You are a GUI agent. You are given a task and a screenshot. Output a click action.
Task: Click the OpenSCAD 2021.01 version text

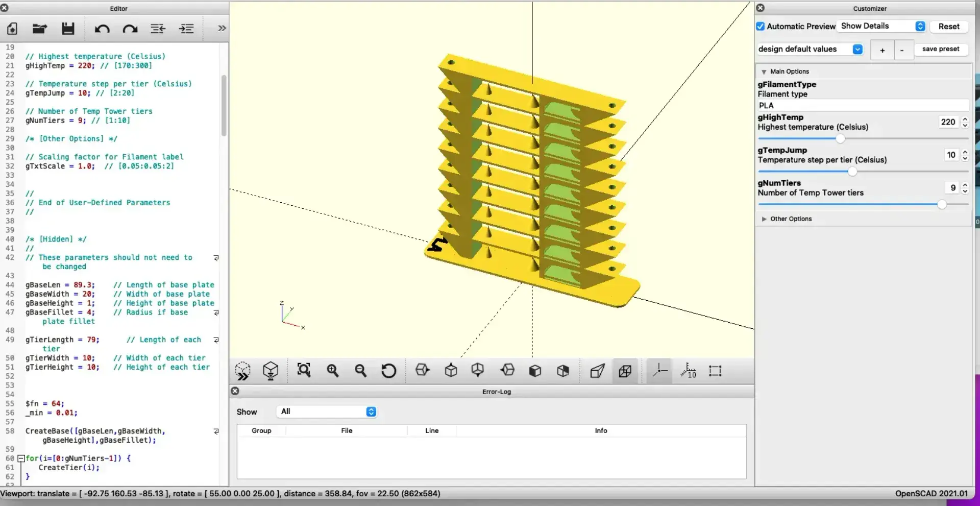tap(931, 494)
